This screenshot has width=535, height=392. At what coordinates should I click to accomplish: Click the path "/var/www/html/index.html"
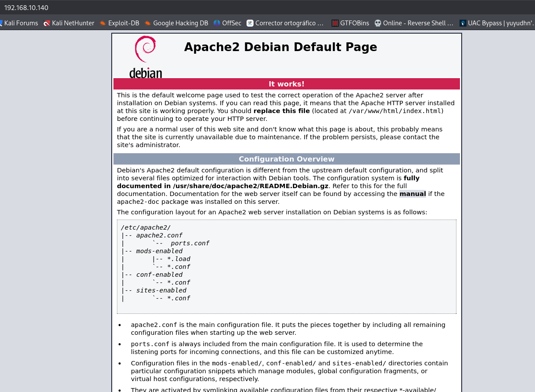click(x=394, y=111)
